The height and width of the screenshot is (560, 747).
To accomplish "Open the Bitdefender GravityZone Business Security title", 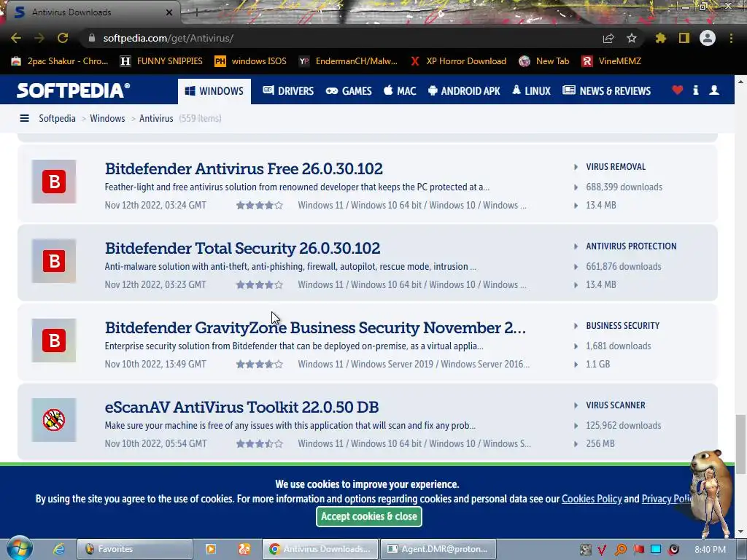I will coord(315,327).
